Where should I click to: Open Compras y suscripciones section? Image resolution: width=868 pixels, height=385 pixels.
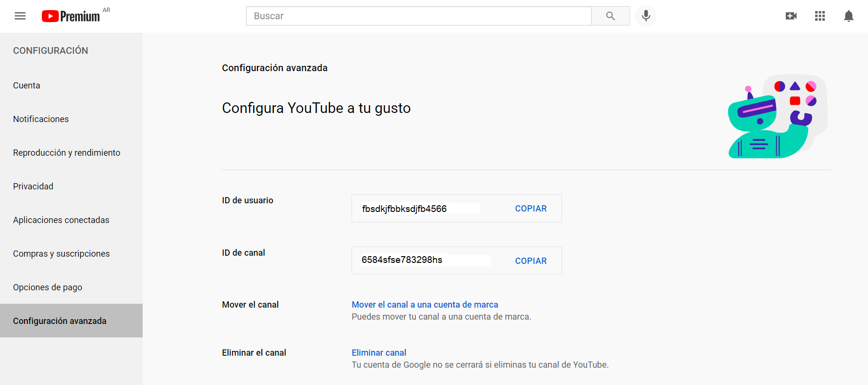pyautogui.click(x=71, y=253)
